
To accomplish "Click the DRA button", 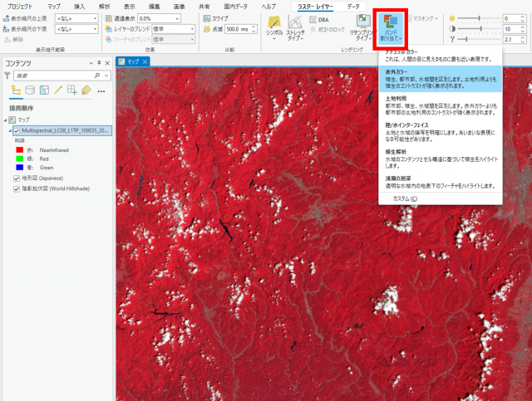I will (x=319, y=20).
